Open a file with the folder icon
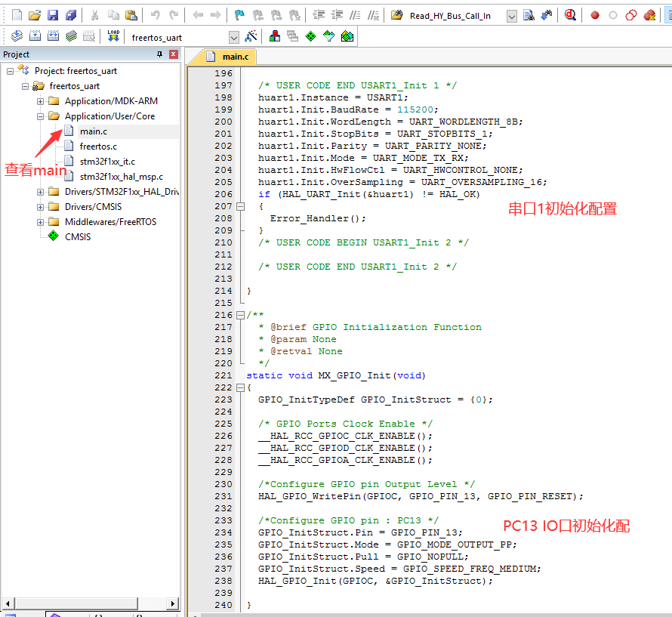 click(x=35, y=15)
